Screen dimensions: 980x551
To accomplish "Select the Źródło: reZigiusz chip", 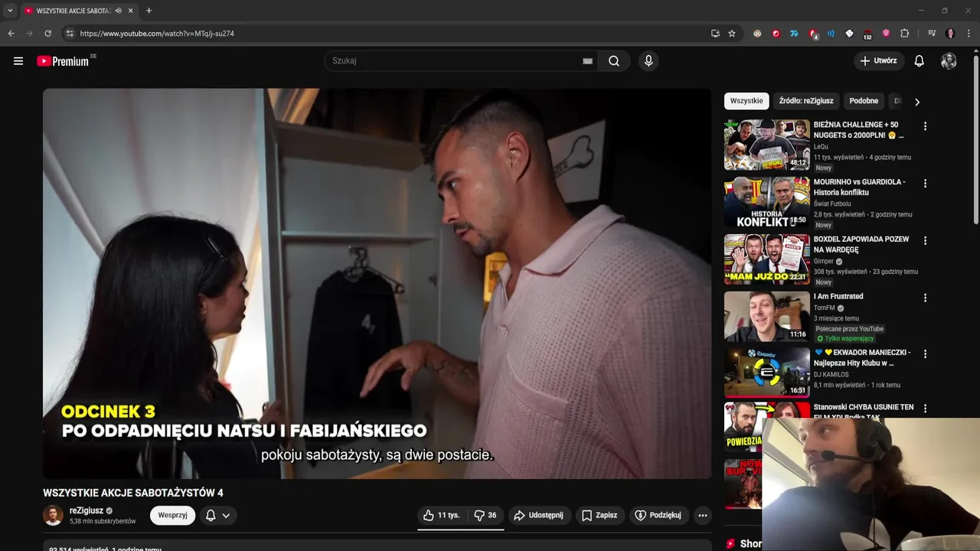I will (x=806, y=101).
